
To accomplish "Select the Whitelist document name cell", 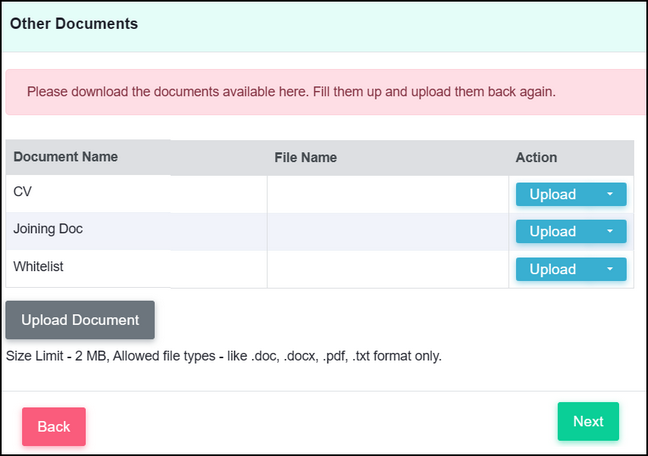I will 136,269.
